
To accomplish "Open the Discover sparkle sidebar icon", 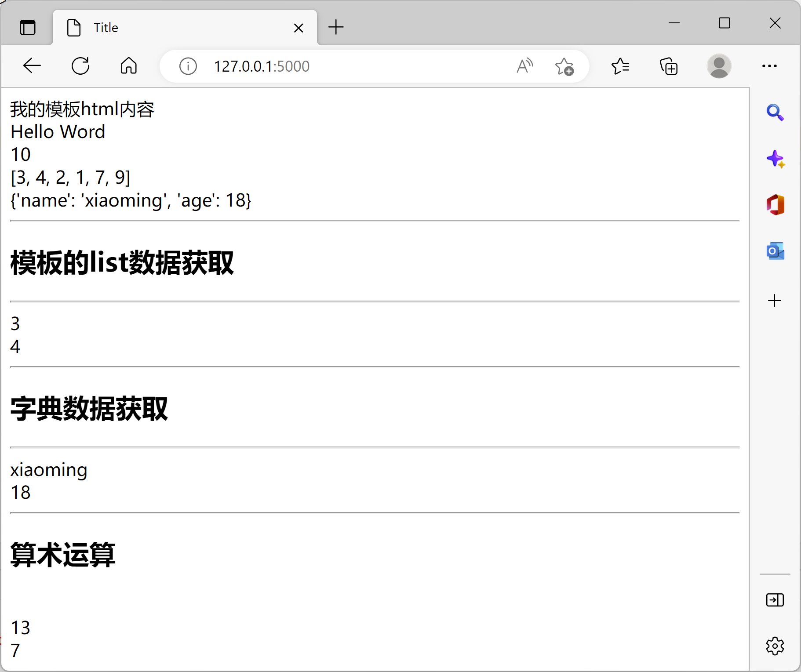I will [x=775, y=159].
